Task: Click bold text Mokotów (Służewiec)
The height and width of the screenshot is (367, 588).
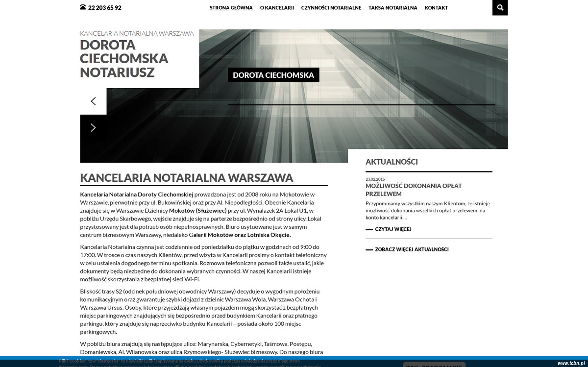Action: 197,210
